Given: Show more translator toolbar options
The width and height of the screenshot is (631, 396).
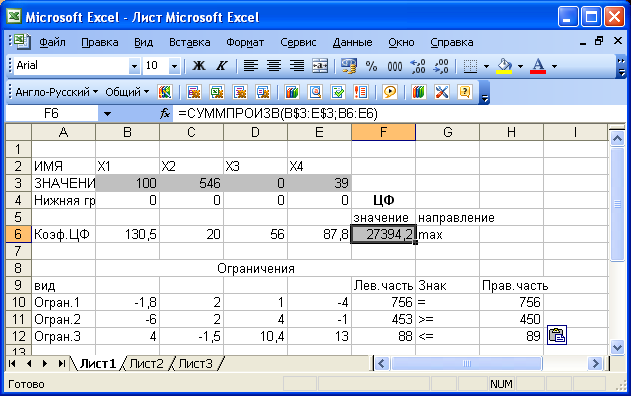Looking at the screenshot, I should point(485,93).
